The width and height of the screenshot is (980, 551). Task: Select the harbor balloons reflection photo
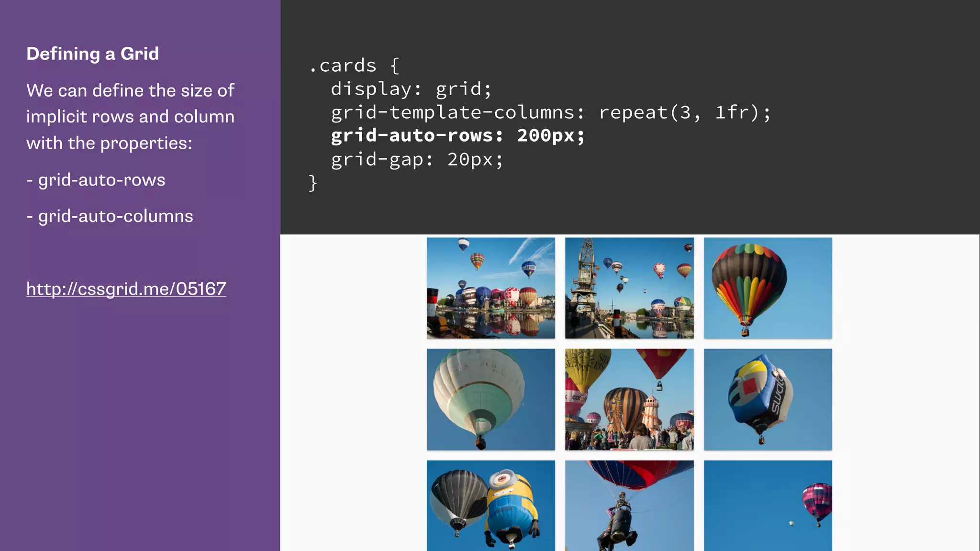point(491,288)
